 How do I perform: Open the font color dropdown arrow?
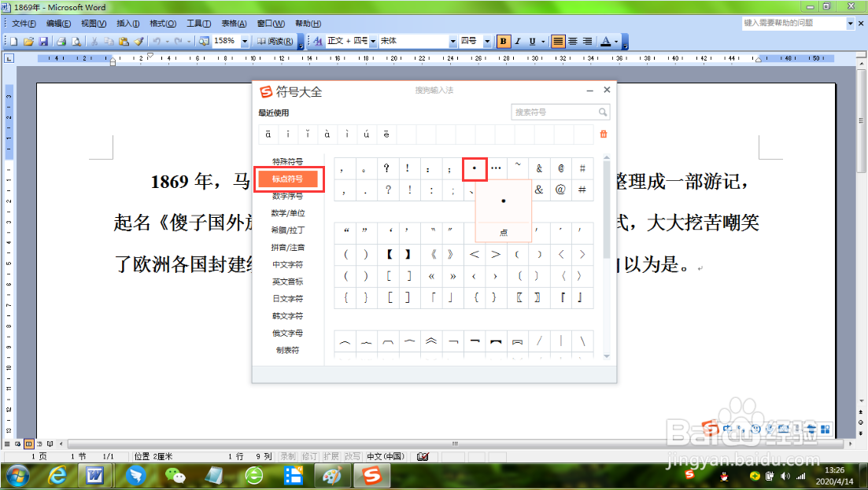[617, 42]
